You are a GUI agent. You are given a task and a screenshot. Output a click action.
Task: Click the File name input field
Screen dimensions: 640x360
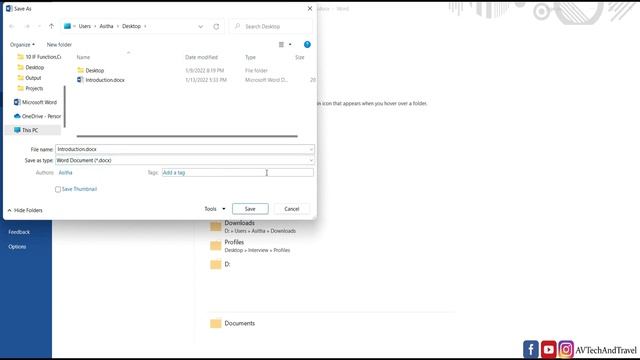(x=185, y=149)
